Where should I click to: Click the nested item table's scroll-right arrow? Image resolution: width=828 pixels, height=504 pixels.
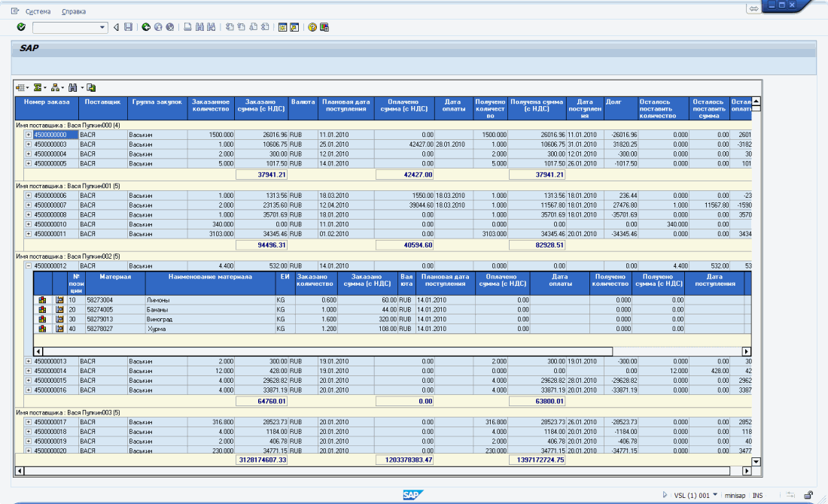pos(746,351)
